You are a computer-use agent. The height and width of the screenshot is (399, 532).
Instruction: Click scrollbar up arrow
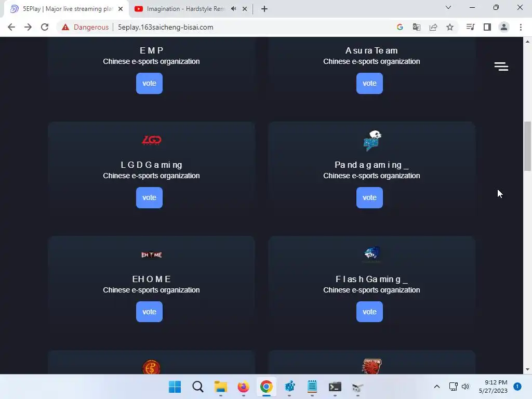pos(528,42)
